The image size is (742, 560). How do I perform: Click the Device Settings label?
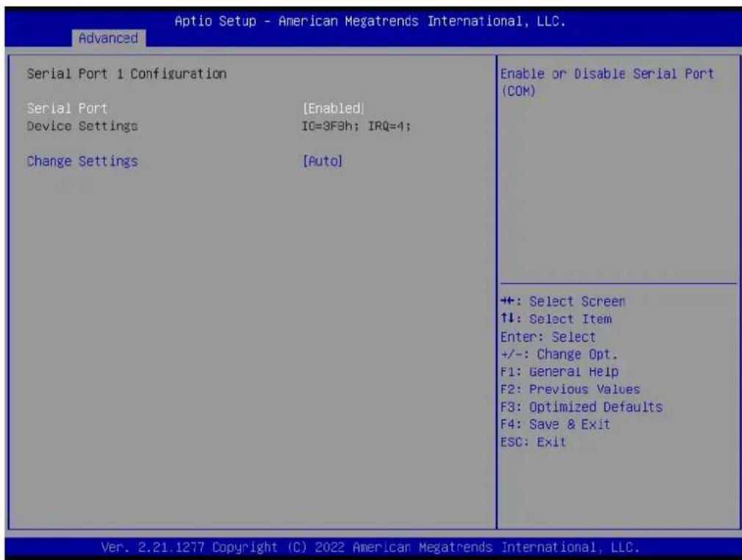tap(82, 126)
